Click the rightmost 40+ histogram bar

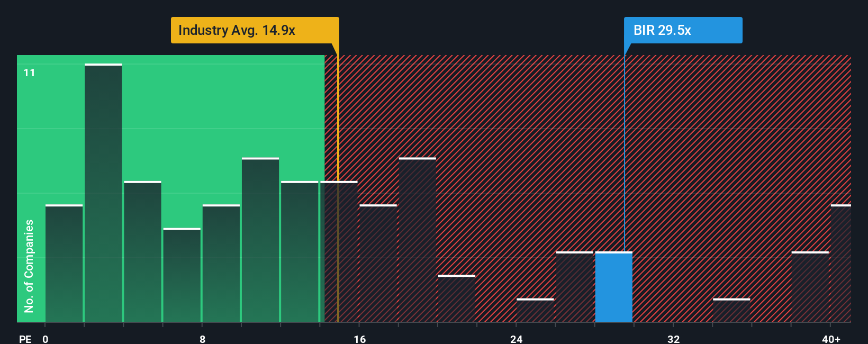click(x=841, y=263)
